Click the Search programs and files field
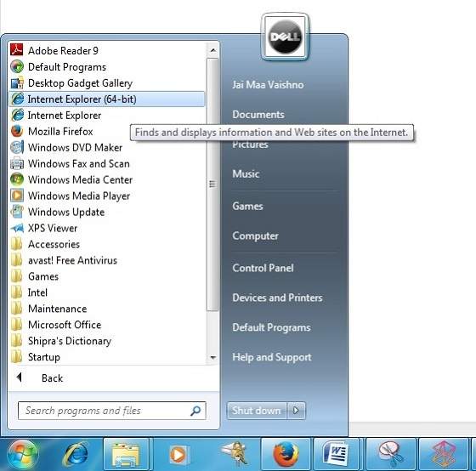This screenshot has height=471, width=476. click(111, 411)
